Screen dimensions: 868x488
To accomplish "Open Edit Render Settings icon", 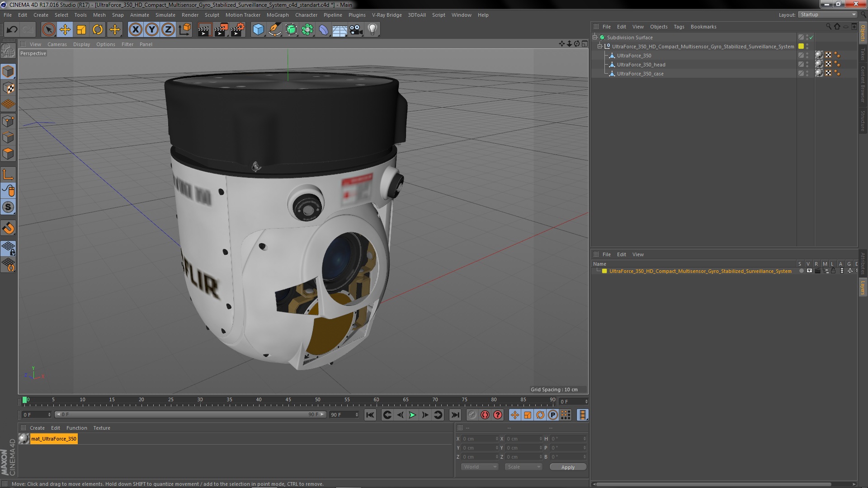I will point(238,30).
